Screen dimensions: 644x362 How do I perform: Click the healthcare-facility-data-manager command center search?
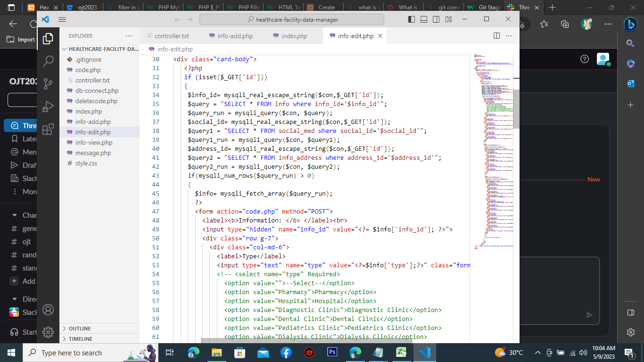[292, 19]
